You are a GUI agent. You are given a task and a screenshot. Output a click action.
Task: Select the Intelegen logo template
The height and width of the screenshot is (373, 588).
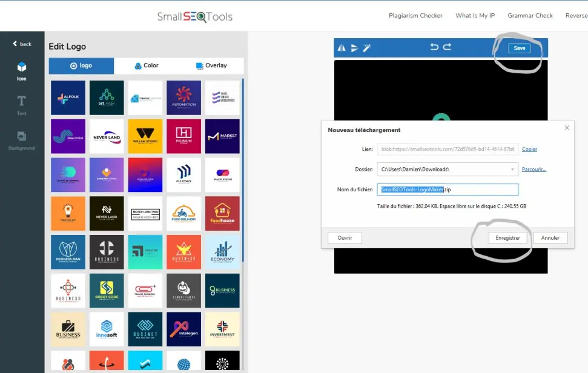pos(183,329)
